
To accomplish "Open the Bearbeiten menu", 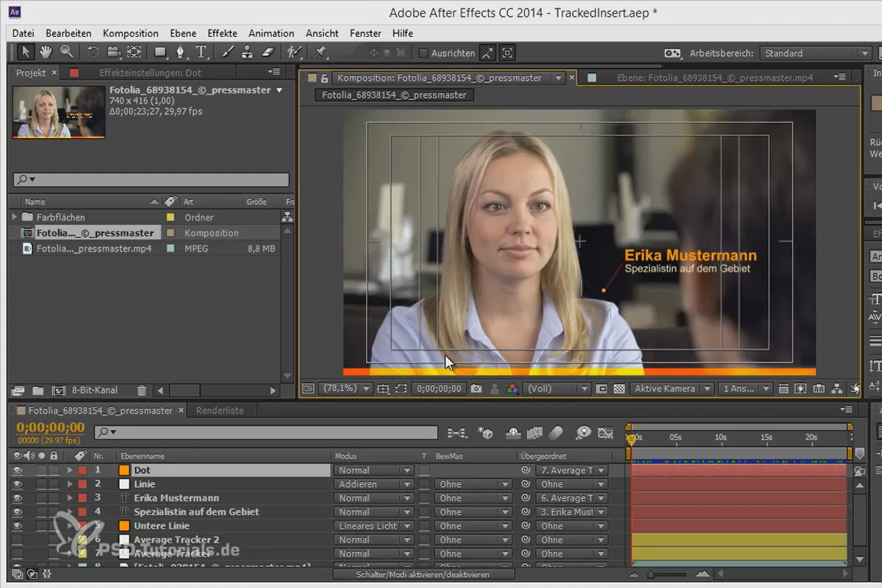I will [x=68, y=33].
